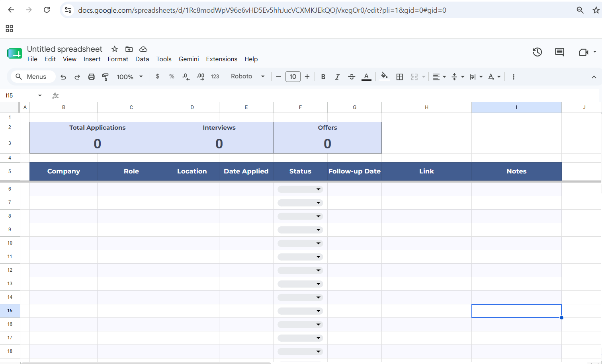Select the Notes header cell
Viewport: 602px width, 364px height.
pos(516,171)
